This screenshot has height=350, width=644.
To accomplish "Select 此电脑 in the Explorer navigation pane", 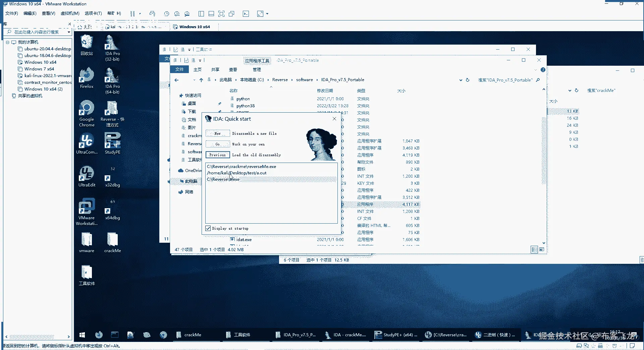I will point(191,181).
